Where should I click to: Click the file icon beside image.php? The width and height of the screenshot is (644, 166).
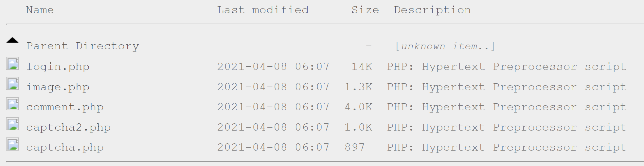[13, 84]
